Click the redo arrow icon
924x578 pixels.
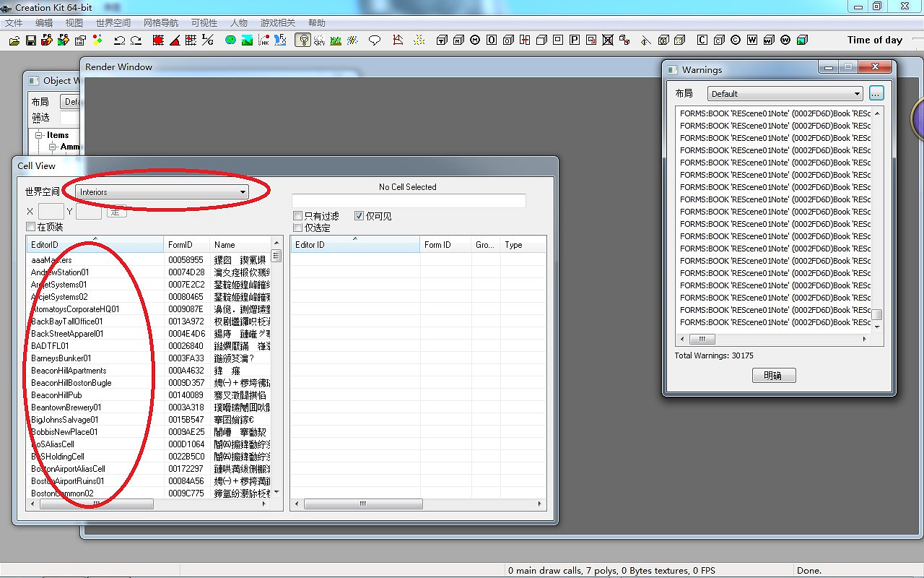[136, 40]
